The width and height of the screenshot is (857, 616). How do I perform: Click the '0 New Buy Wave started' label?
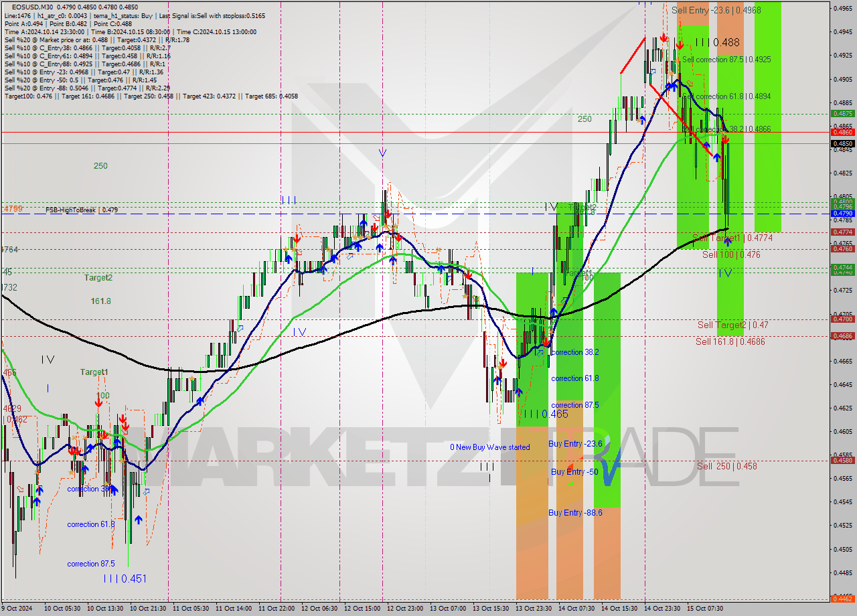[x=489, y=447]
